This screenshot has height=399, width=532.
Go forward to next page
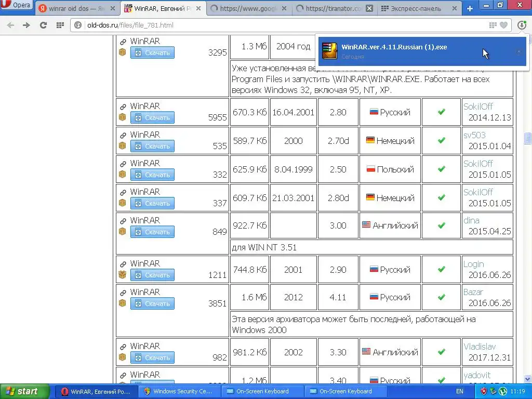click(x=26, y=25)
